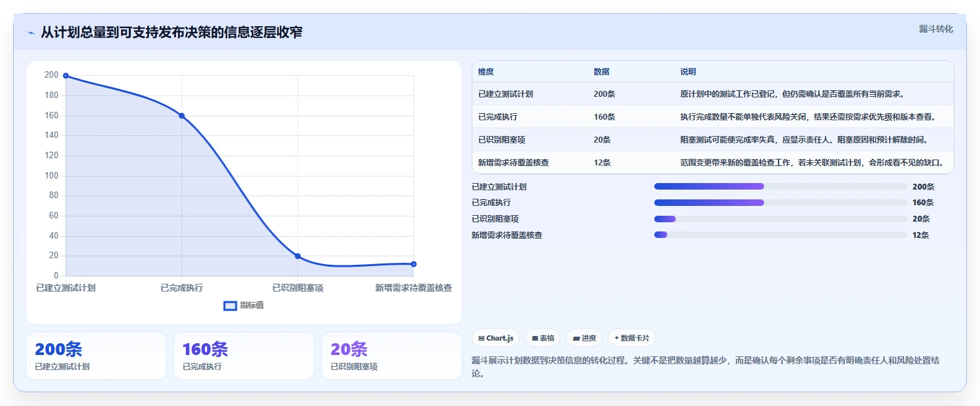
Task: Click the x-axis label 新增需求待覆盖核查
Action: [413, 288]
